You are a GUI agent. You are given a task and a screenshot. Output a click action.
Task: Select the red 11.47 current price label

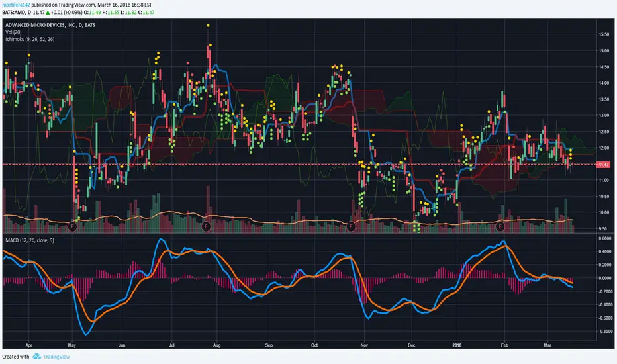[x=603, y=165]
